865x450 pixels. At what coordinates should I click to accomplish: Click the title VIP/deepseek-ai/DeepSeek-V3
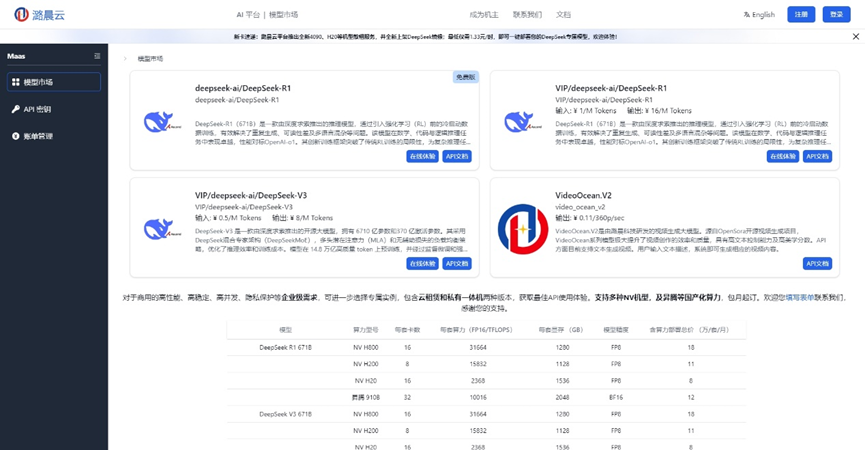tap(250, 195)
